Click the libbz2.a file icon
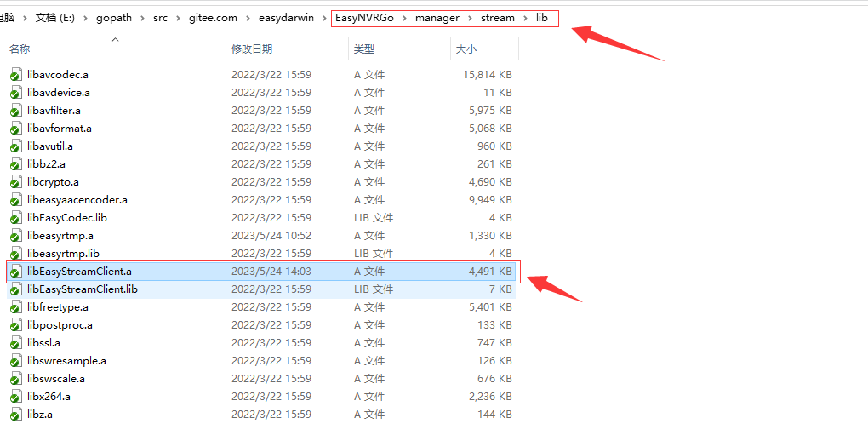Image resolution: width=868 pixels, height=441 pixels. point(16,164)
